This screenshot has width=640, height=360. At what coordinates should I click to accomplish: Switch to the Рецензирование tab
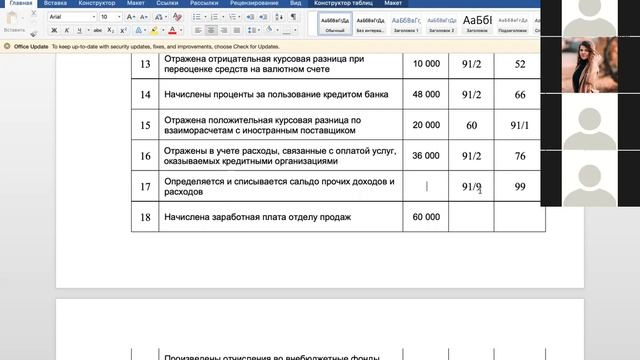(254, 3)
